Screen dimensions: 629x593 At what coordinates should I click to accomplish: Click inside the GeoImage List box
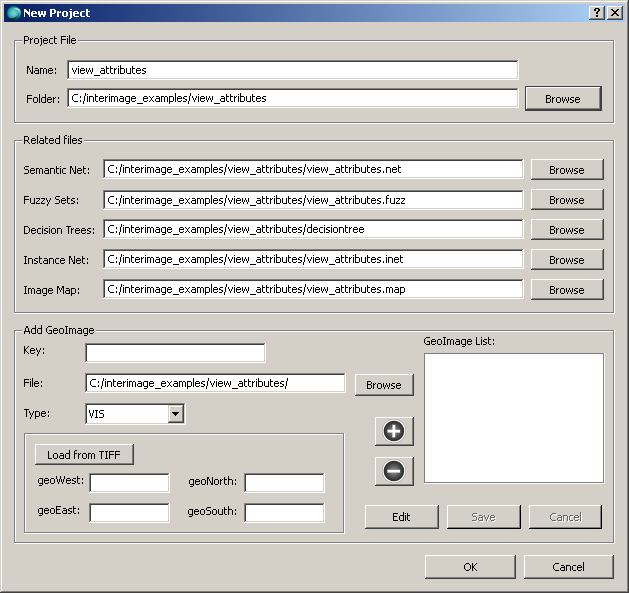click(x=513, y=417)
